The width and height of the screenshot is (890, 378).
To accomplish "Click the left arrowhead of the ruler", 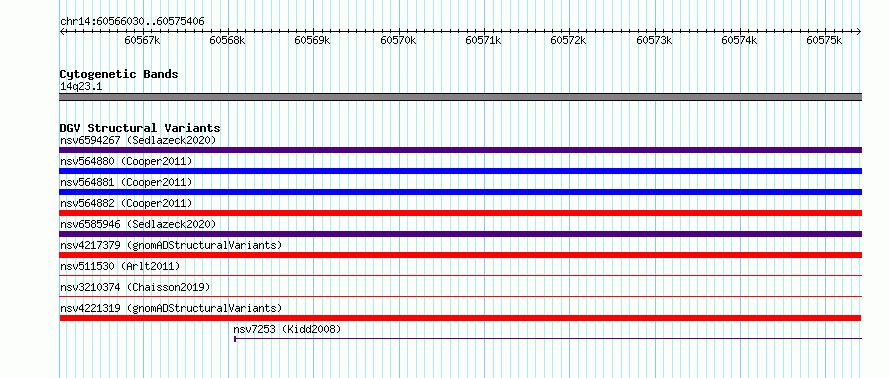I will pyautogui.click(x=62, y=31).
